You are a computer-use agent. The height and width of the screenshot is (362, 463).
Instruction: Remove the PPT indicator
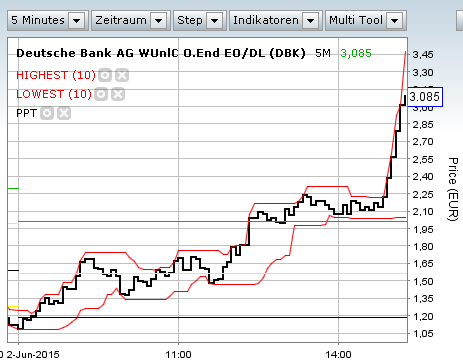[x=64, y=113]
